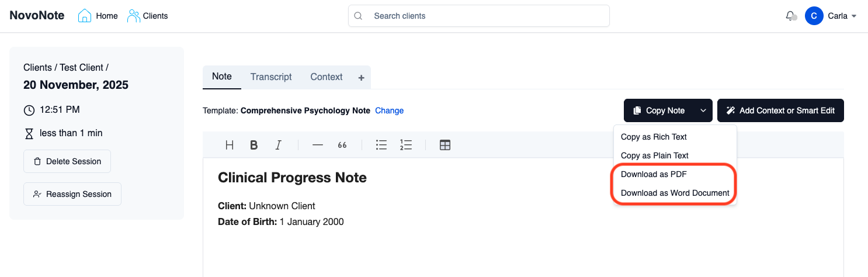This screenshot has width=868, height=277.
Task: Switch to the Transcript tab
Action: [271, 77]
